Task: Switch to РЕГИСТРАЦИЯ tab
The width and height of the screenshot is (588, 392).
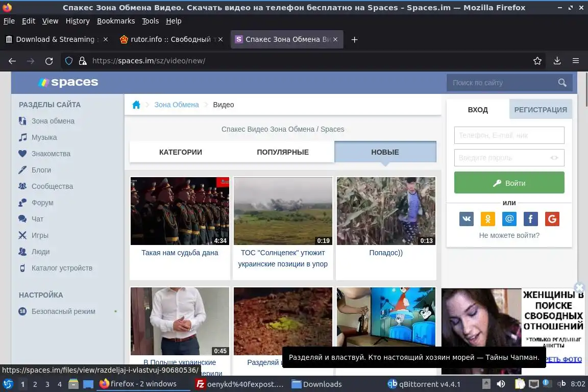Action: pyautogui.click(x=541, y=110)
